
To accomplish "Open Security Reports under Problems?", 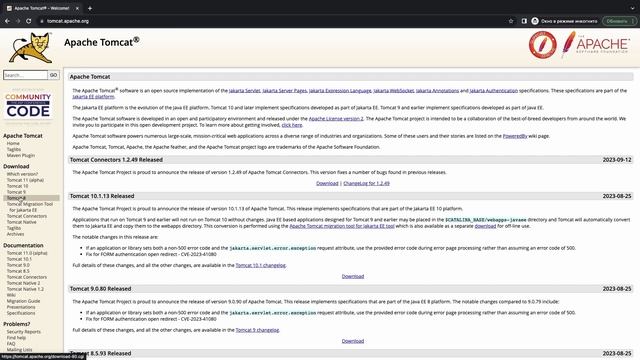I will pyautogui.click(x=24, y=332).
